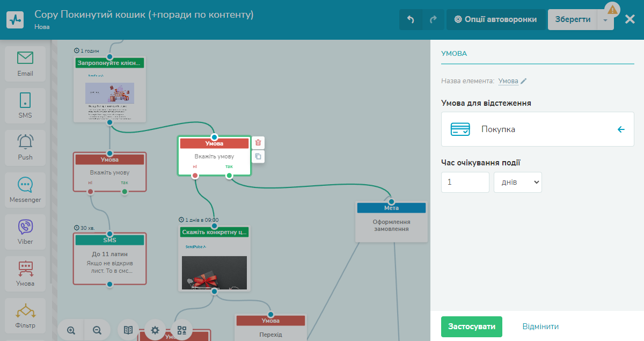
Task: Open the days unit dropdown
Action: coord(517,182)
